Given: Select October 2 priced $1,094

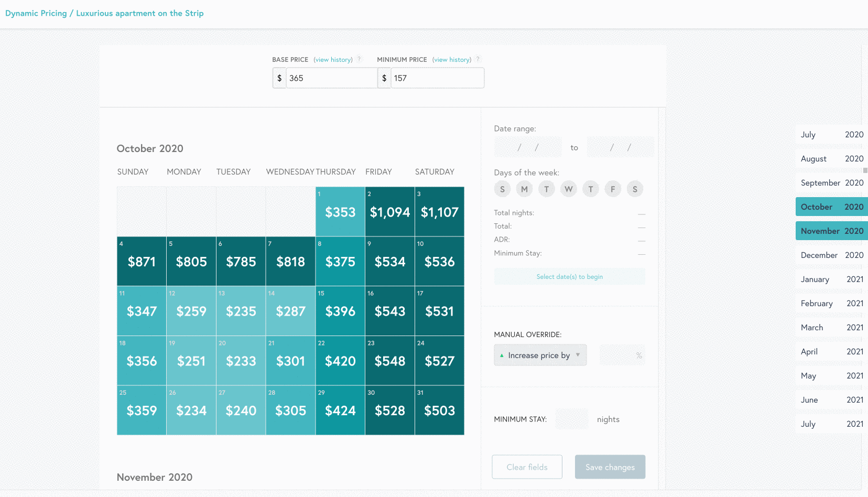Looking at the screenshot, I should point(390,211).
